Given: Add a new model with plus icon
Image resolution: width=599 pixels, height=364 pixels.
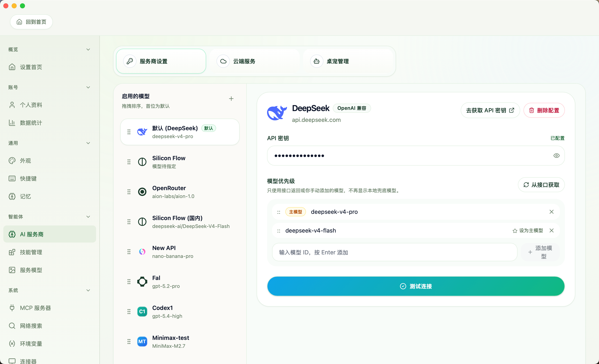Looking at the screenshot, I should [x=231, y=98].
